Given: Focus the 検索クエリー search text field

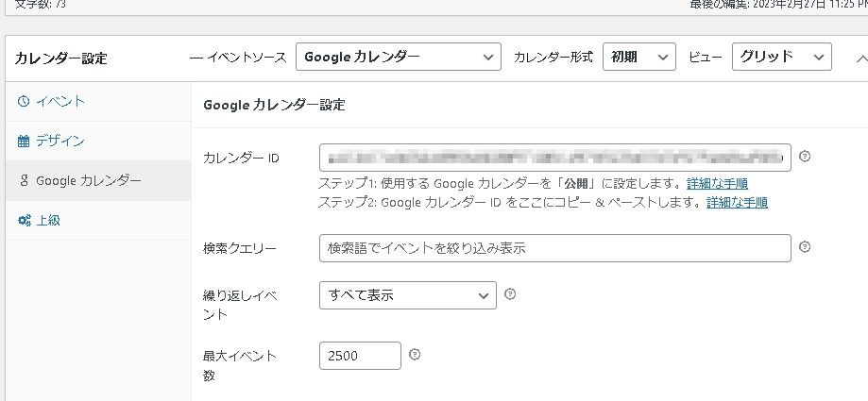Looking at the screenshot, I should (554, 248).
